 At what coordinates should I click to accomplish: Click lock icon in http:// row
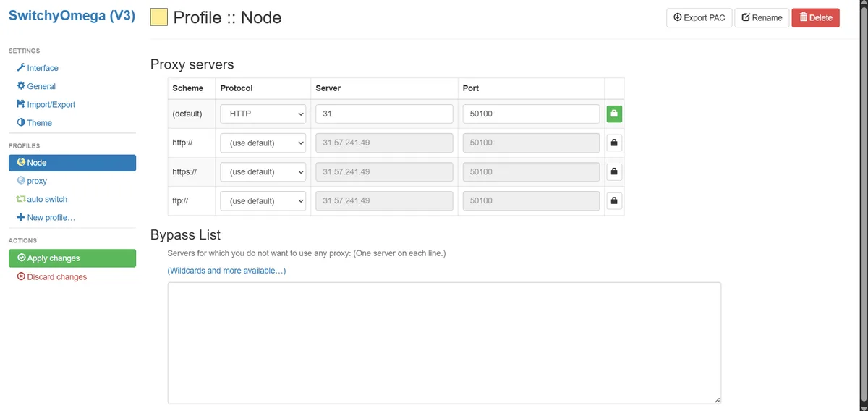tap(614, 143)
